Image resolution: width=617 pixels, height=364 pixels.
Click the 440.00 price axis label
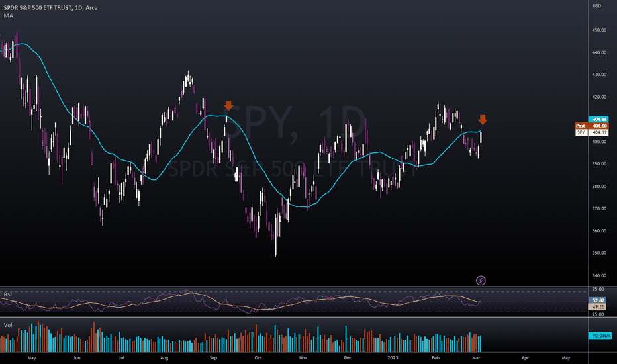pos(599,52)
